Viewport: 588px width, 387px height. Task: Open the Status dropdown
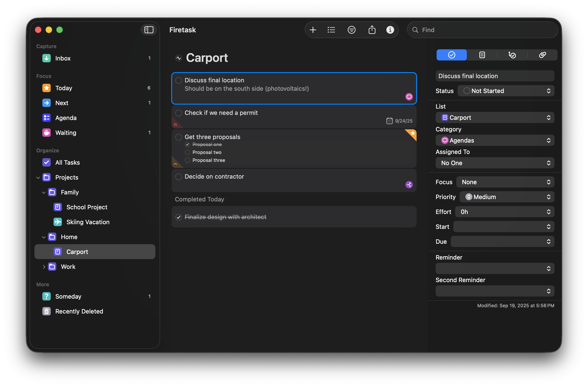click(x=505, y=91)
